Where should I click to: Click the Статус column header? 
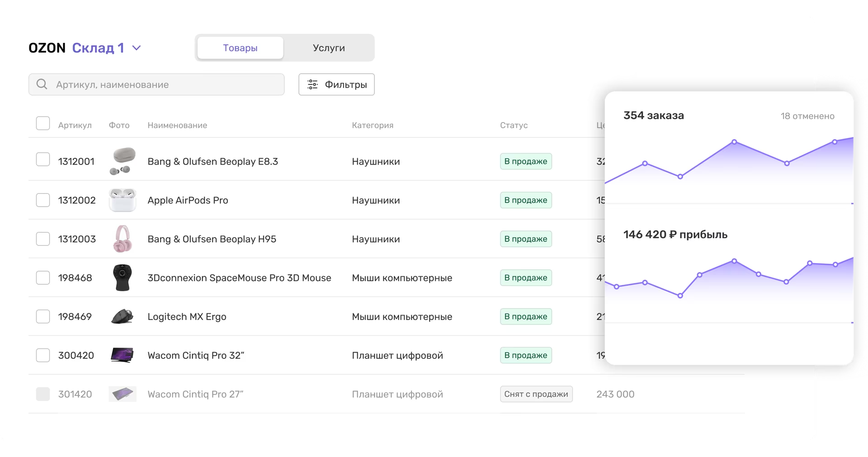(x=514, y=125)
